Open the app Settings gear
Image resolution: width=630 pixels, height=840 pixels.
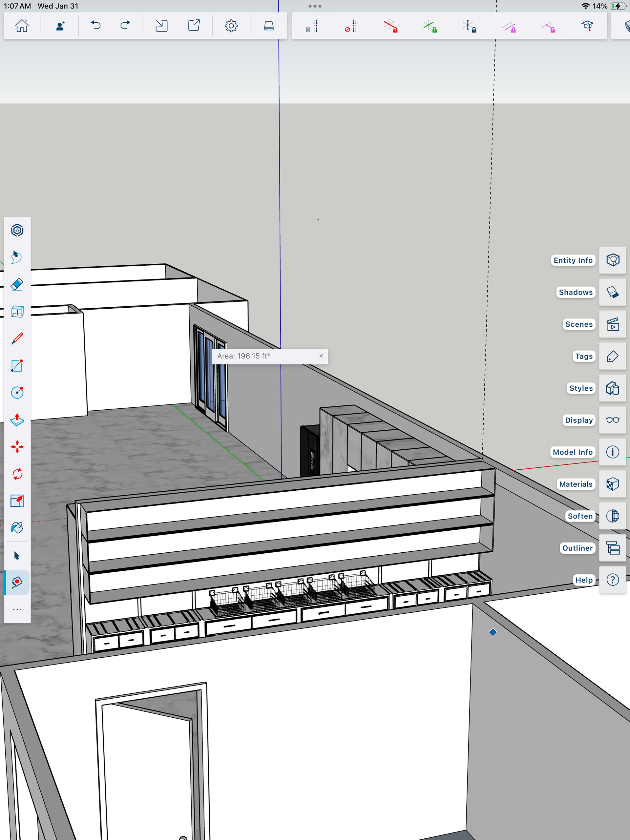pos(231,26)
